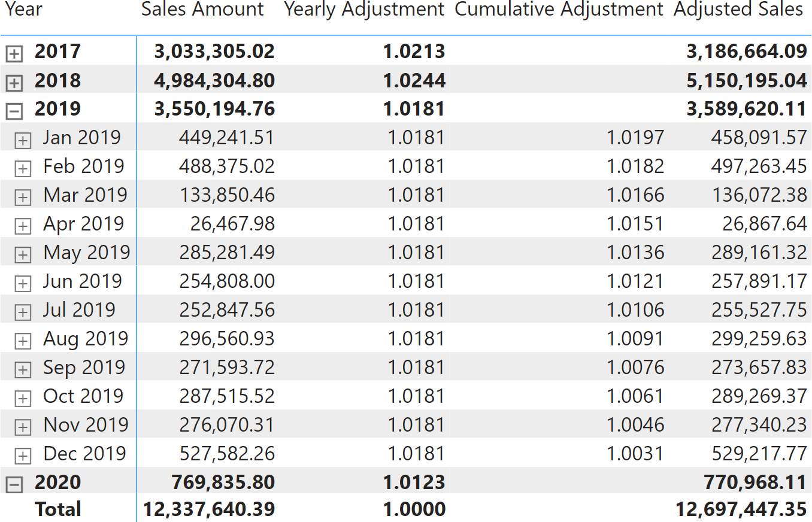The width and height of the screenshot is (812, 522).
Task: Click the 289,161.32 adjusted sales cell
Action: click(x=759, y=253)
